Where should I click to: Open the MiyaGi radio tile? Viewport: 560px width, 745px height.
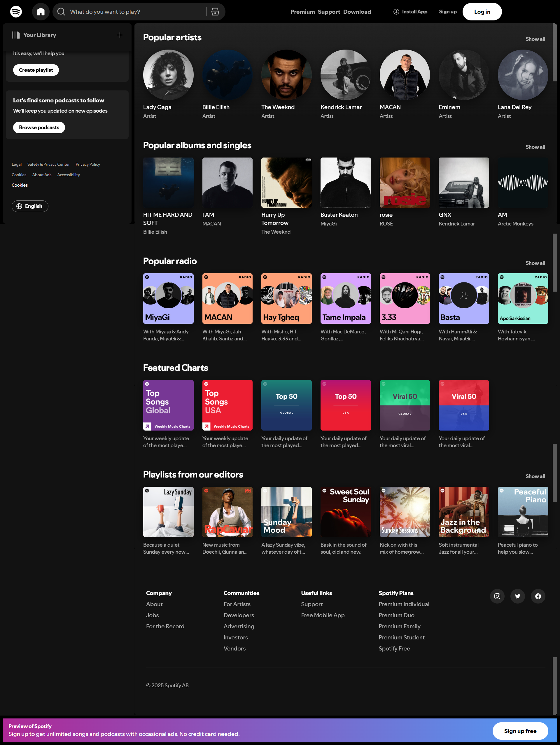[x=168, y=298]
